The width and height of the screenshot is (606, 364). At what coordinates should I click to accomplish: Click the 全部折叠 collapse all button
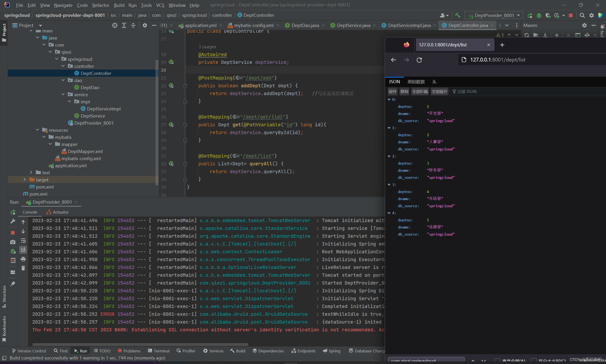tap(420, 92)
